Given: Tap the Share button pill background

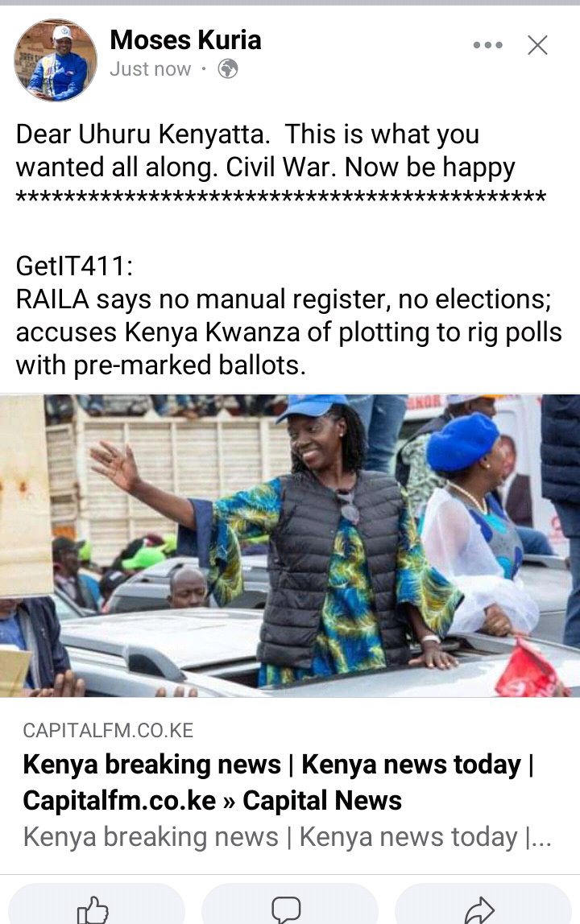Looking at the screenshot, I should (483, 904).
